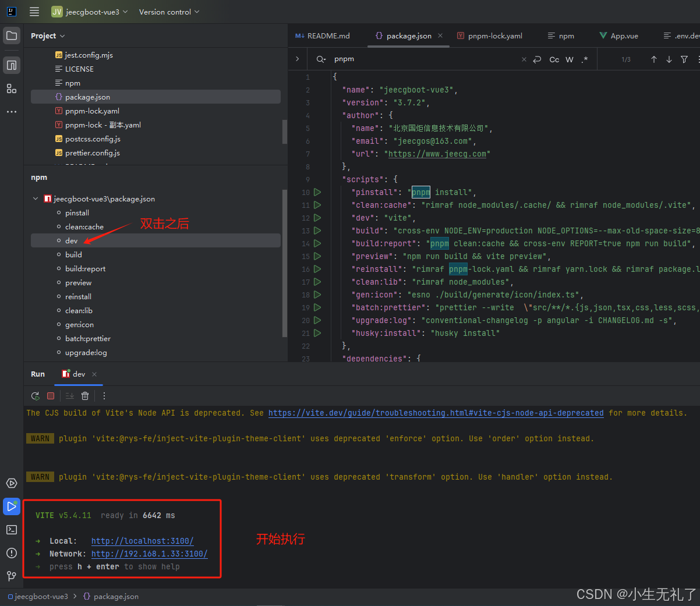This screenshot has width=700, height=606.
Task: Run the pinstall script from gutter
Action: tap(317, 192)
